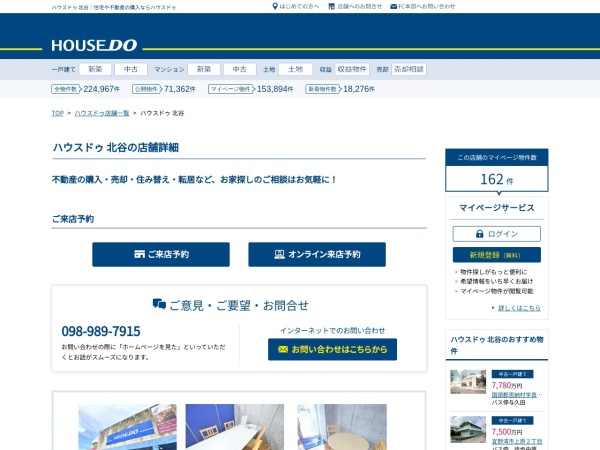Viewport: 600px width, 450px height.
Task: Select 収益物件 category button
Action: click(352, 69)
